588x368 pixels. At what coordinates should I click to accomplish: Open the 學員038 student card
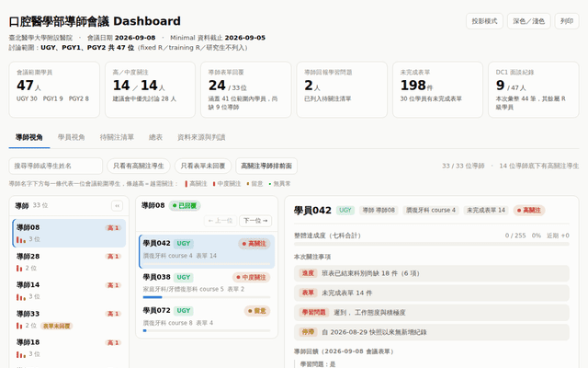click(207, 285)
